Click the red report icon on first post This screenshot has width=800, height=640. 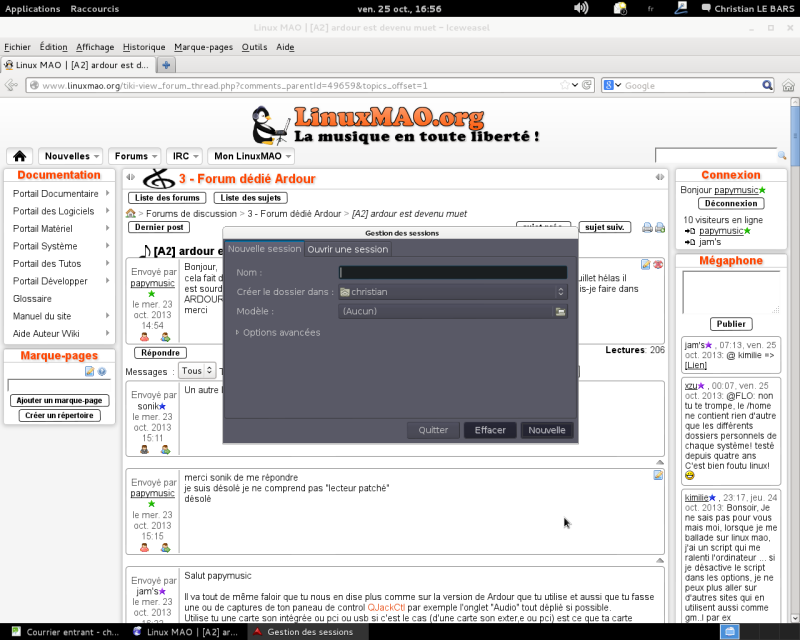pos(658,264)
